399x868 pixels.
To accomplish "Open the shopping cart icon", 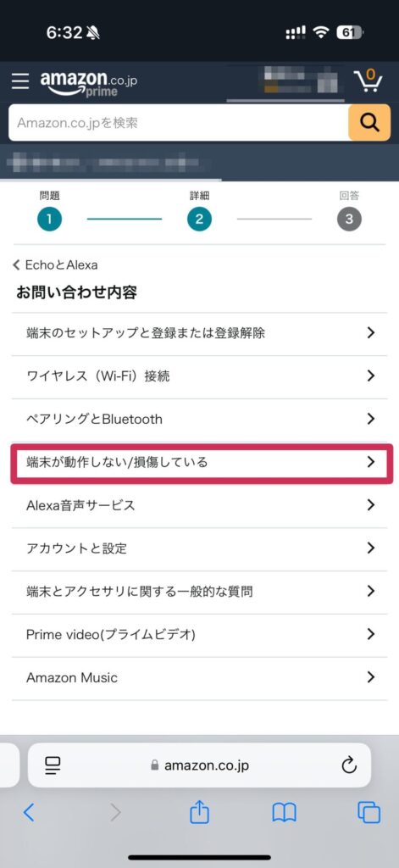I will 368,81.
